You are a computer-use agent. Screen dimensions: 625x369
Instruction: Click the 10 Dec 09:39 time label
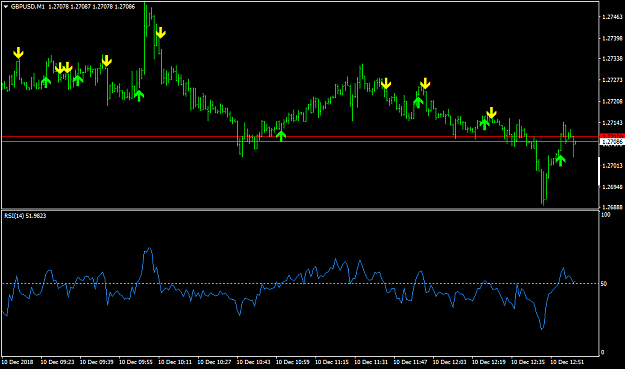(96, 362)
